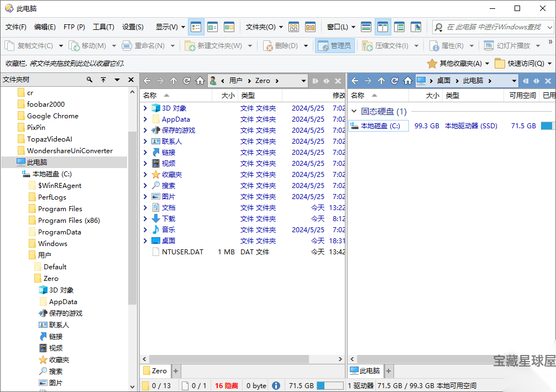The width and height of the screenshot is (556, 392).
Task: Open 其他收藏夹(A) favorites menu
Action: click(x=458, y=64)
